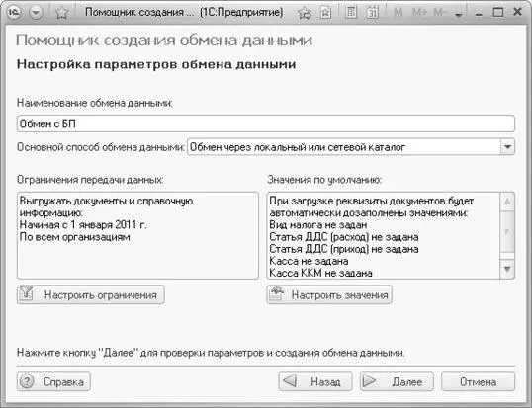The width and height of the screenshot is (532, 408).
Task: Proceed with 'Далее' button
Action: pyautogui.click(x=397, y=382)
